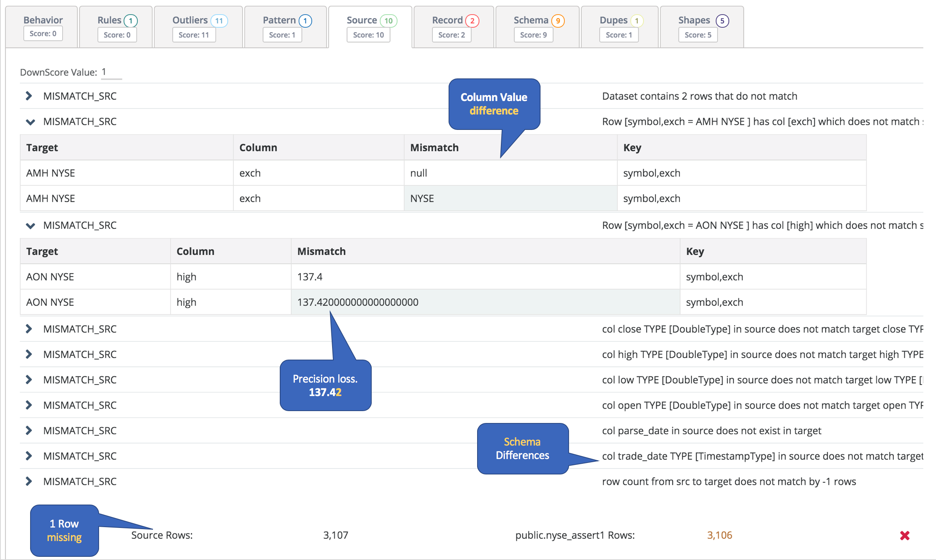Open the Outliers tab
Image resolution: width=936 pixels, height=560 pixels.
pos(190,20)
